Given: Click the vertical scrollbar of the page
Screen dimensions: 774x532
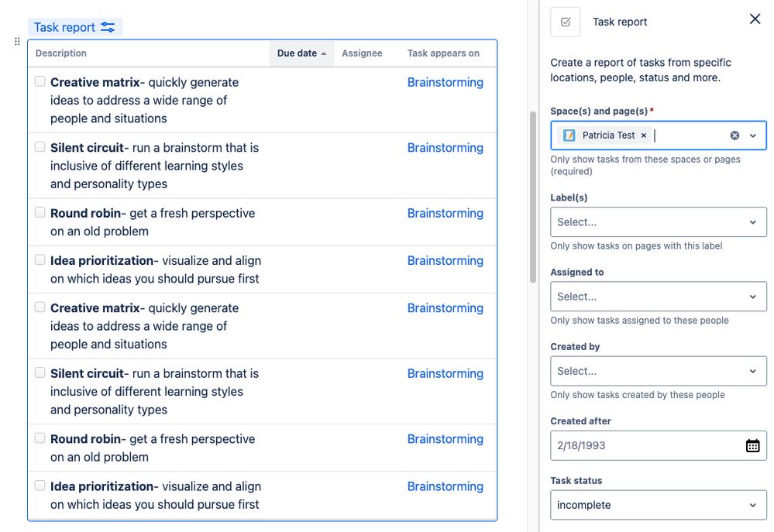Looking at the screenshot, I should 532,194.
